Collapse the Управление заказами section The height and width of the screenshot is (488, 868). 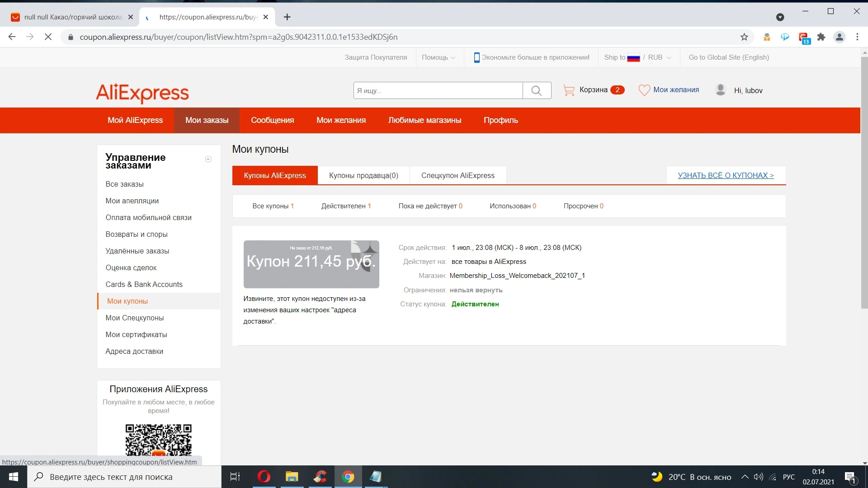(x=208, y=159)
